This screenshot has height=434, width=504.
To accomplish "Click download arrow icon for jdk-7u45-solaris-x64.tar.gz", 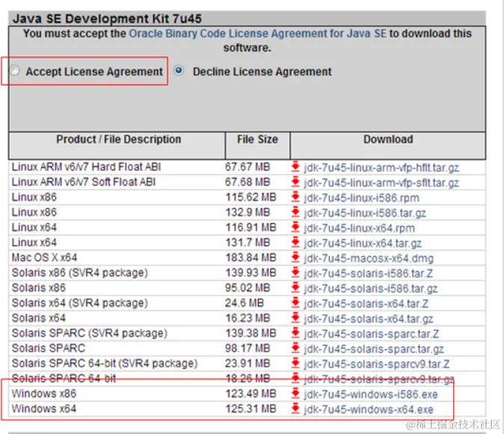I will pyautogui.click(x=295, y=318).
